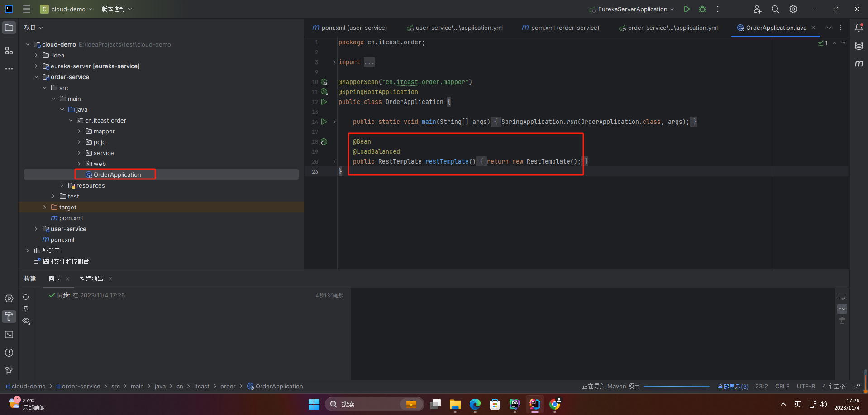Expand the eureka-server module node
868x415 pixels.
pyautogui.click(x=36, y=66)
